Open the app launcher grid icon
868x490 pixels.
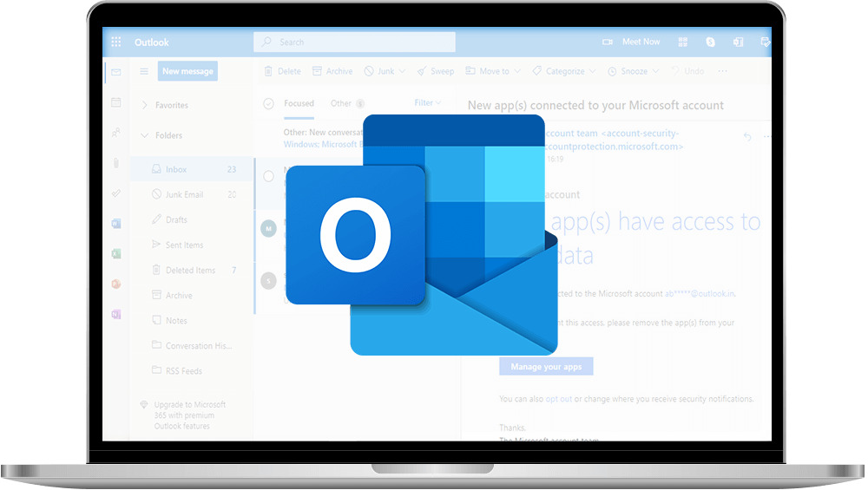(x=116, y=42)
